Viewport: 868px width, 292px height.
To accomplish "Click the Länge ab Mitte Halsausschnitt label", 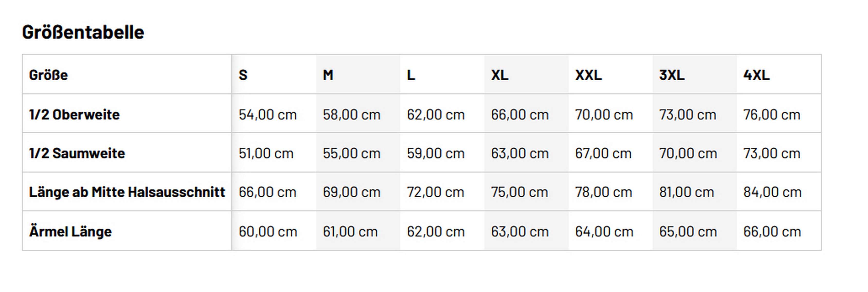I will (x=127, y=192).
